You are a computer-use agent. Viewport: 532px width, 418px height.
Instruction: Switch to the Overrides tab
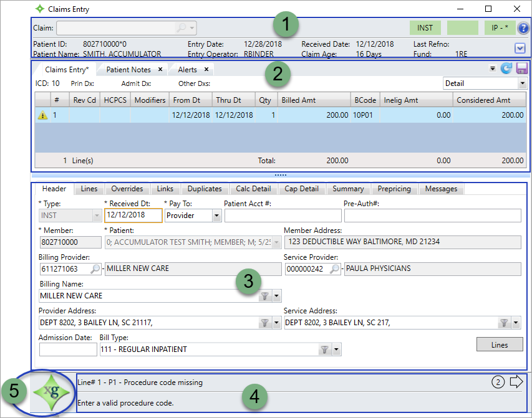coord(127,189)
